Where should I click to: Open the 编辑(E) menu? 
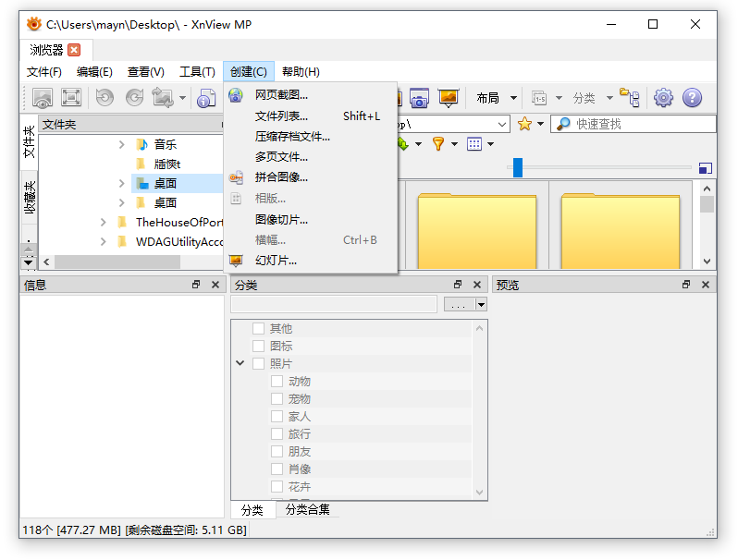point(94,71)
